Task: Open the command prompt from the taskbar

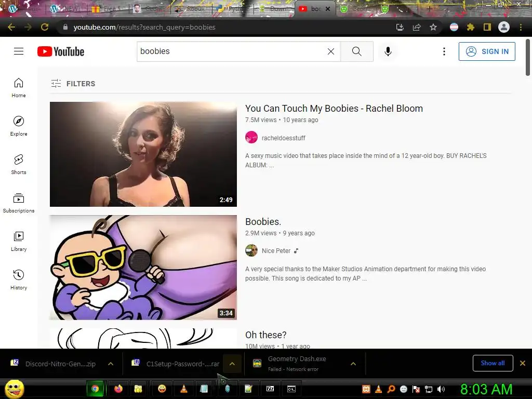Action: point(291,389)
